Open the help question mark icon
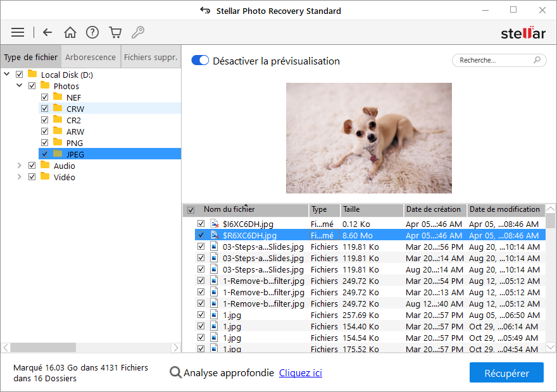 (x=92, y=32)
